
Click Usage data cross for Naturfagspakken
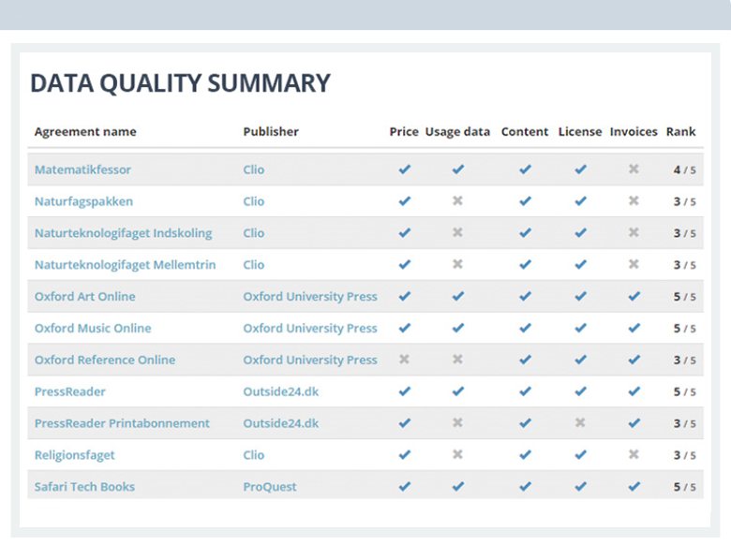click(457, 200)
